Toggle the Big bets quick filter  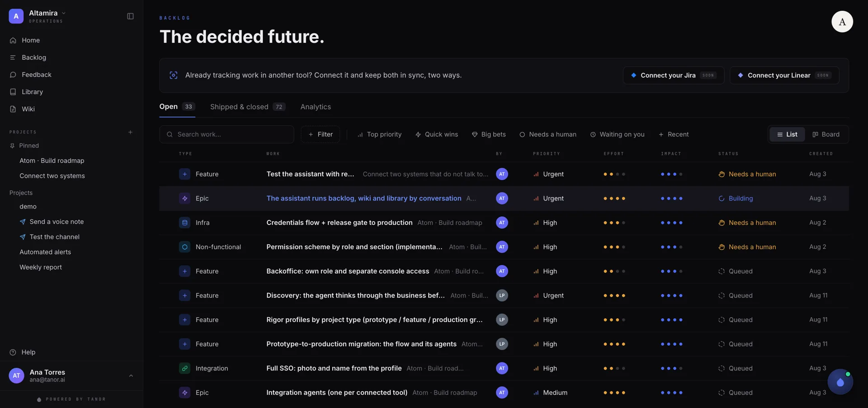pyautogui.click(x=489, y=134)
